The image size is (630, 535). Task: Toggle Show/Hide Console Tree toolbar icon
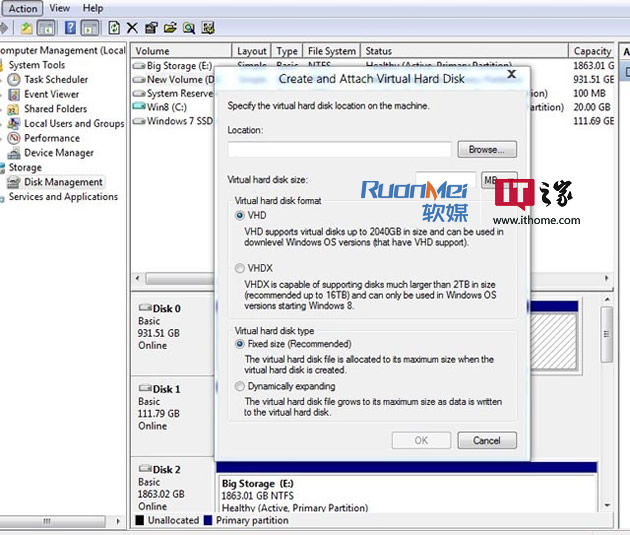(46, 28)
